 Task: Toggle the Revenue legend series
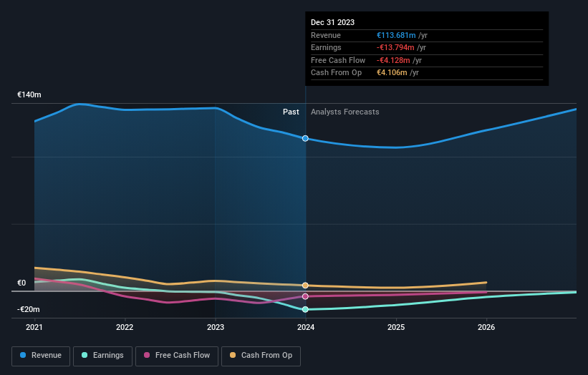pyautogui.click(x=41, y=356)
